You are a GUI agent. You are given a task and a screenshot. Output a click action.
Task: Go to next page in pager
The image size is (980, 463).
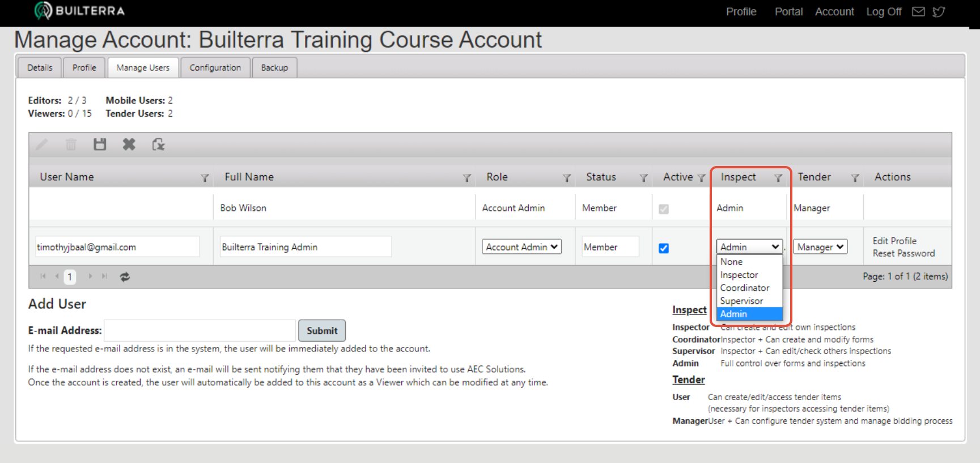click(x=90, y=277)
